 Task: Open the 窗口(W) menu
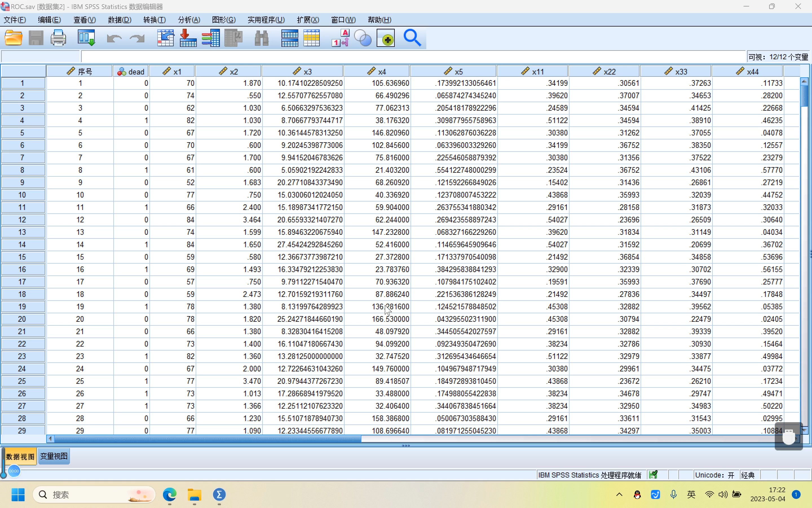point(343,20)
